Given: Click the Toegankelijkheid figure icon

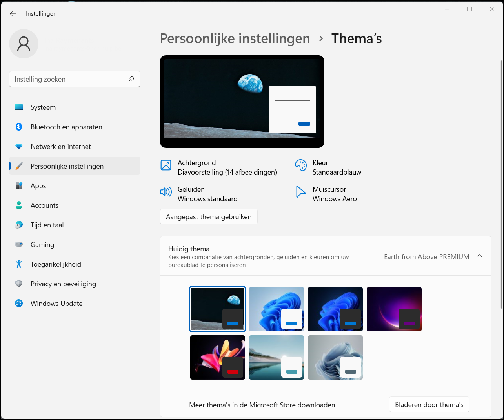Looking at the screenshot, I should (19, 264).
